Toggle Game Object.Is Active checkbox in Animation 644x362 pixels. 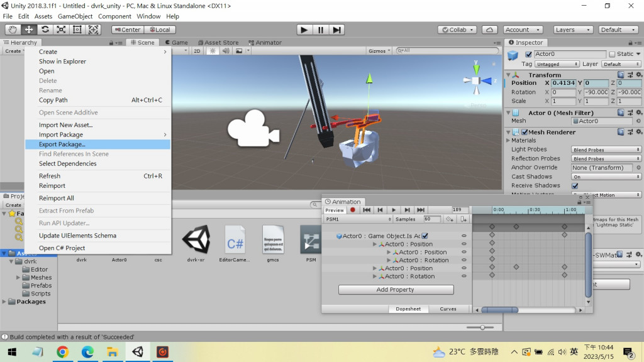point(425,236)
